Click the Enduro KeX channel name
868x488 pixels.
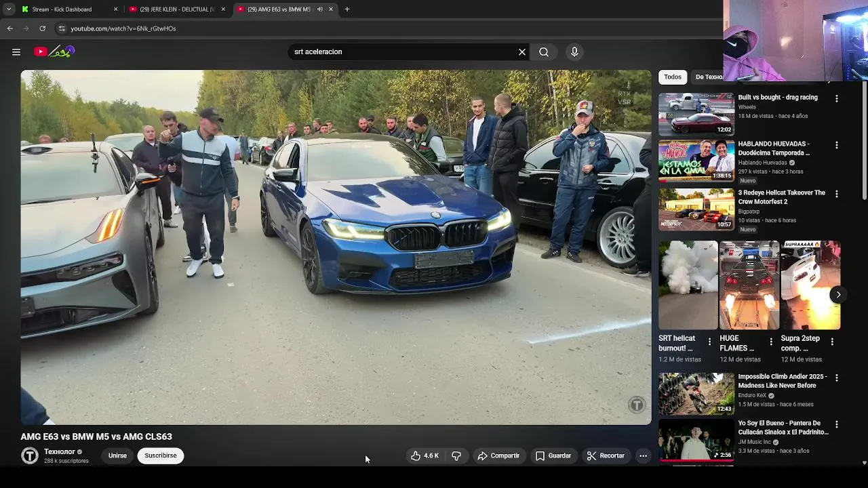(x=752, y=396)
